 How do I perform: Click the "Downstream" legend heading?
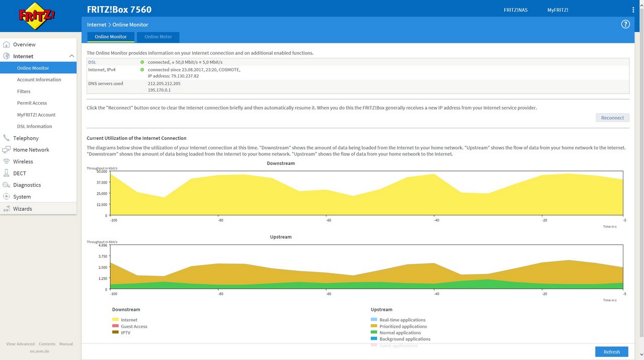click(x=126, y=310)
